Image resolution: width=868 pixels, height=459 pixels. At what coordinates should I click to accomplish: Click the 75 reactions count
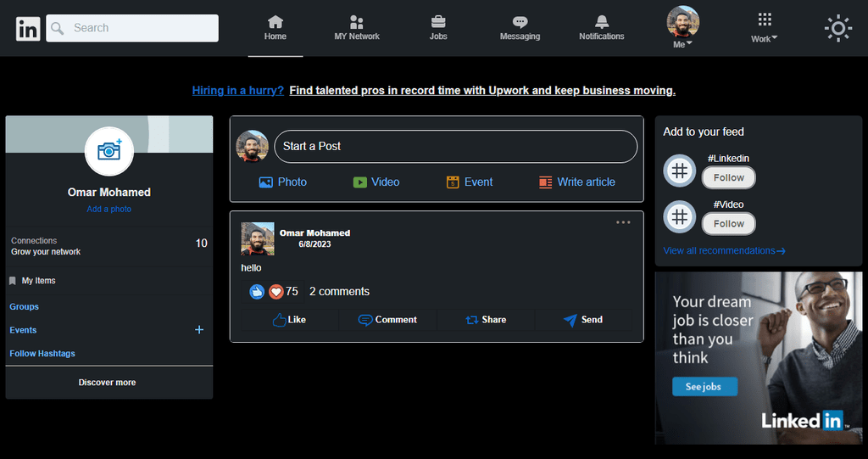pyautogui.click(x=292, y=292)
